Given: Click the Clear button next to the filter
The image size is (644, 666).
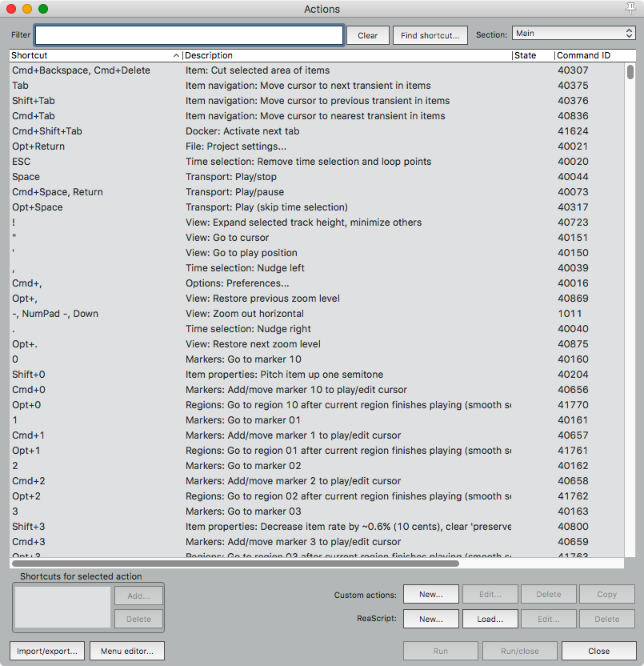Looking at the screenshot, I should (367, 35).
